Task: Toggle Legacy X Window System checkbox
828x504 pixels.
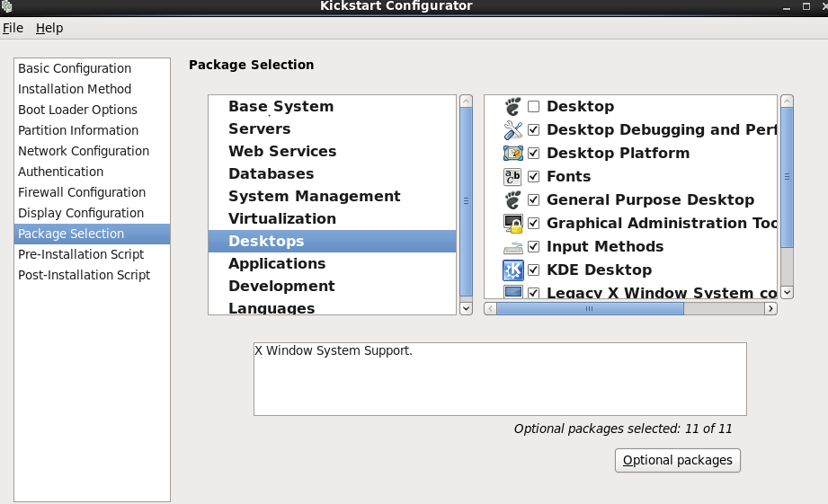Action: (x=534, y=292)
